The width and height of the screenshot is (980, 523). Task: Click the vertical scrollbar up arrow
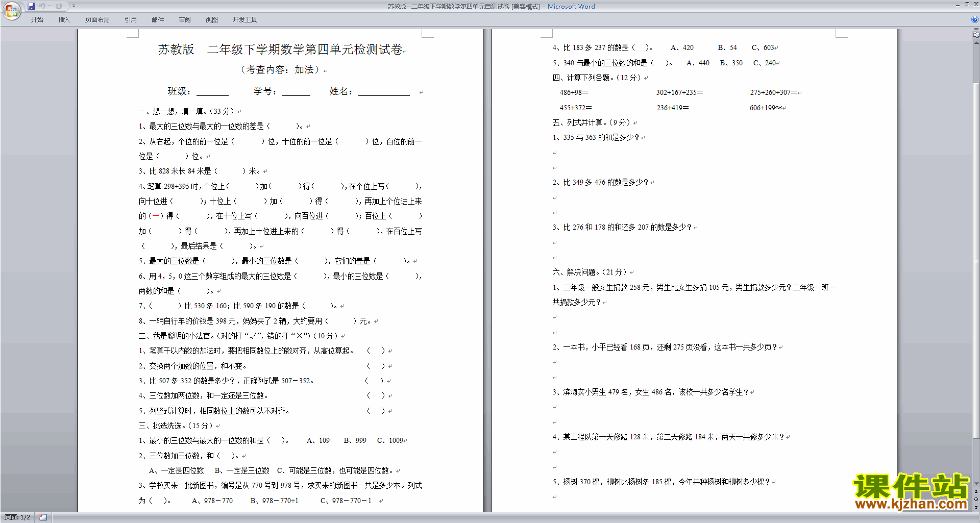[x=976, y=43]
